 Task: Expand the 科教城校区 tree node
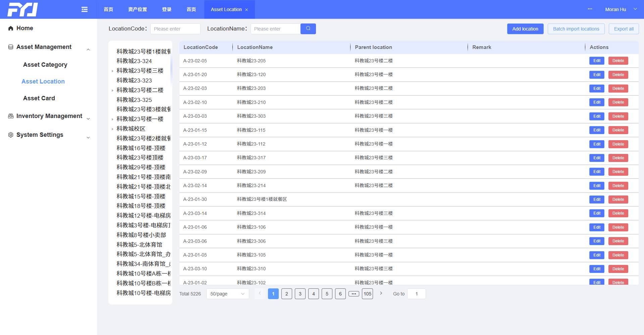(113, 128)
